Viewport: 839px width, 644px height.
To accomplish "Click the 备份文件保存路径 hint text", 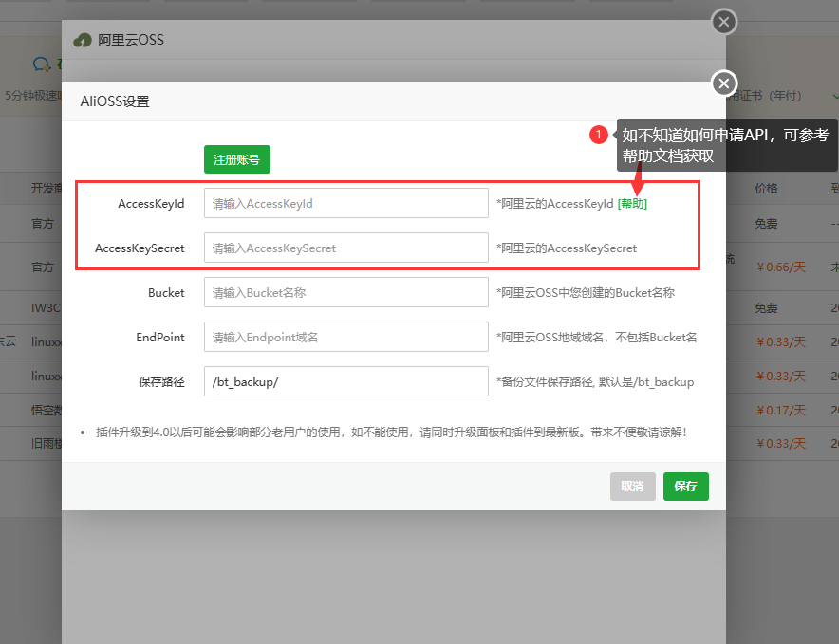I will 595,382.
